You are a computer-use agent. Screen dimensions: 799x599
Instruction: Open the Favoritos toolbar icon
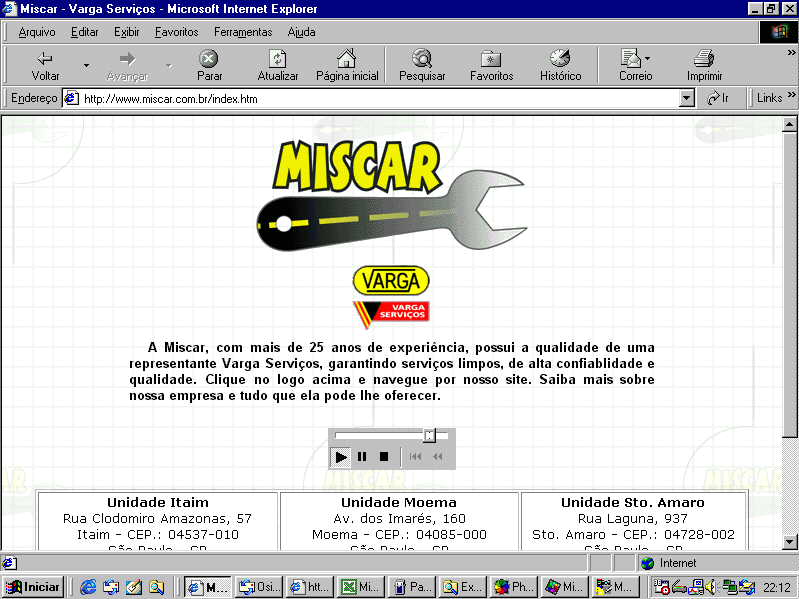[491, 59]
